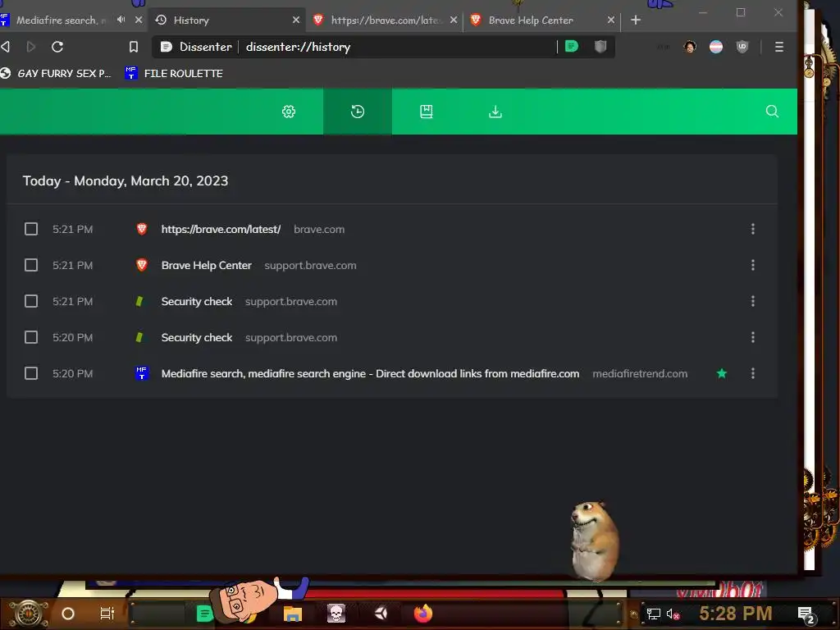Click the 5:28 PM taskbar clock

(x=735, y=614)
